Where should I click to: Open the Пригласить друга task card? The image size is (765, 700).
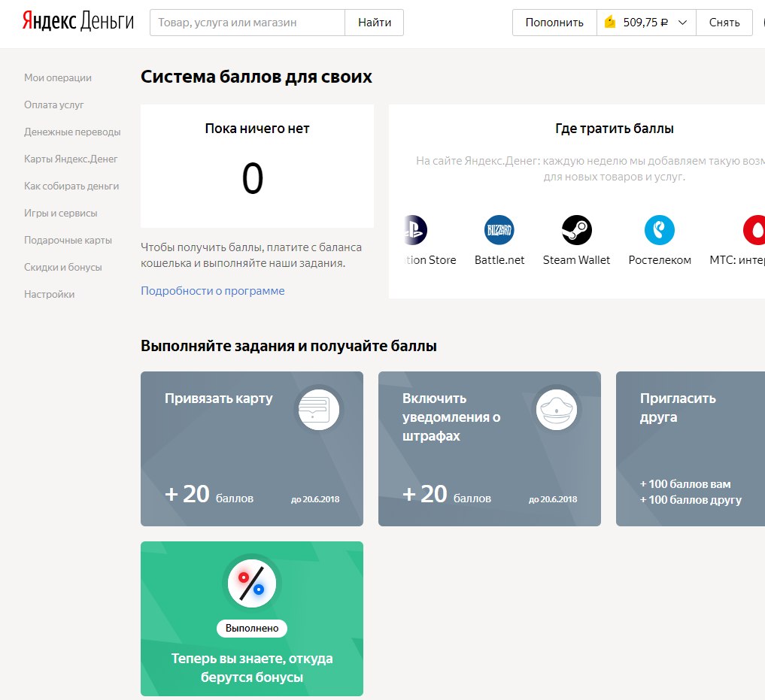(x=691, y=449)
